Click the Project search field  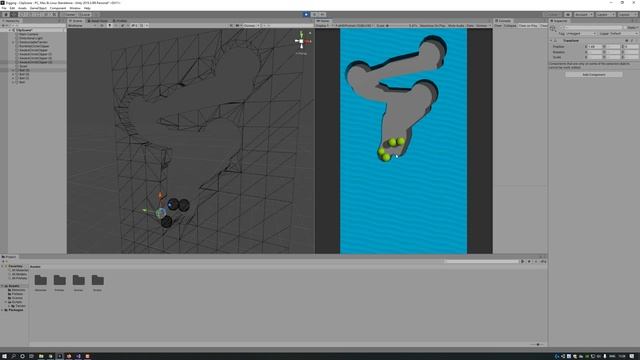pos(482,262)
